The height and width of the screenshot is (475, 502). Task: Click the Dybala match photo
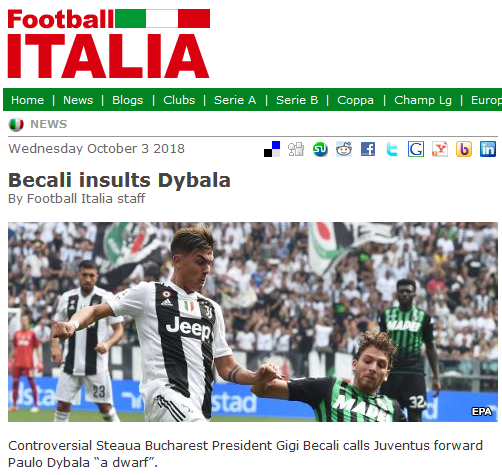click(253, 322)
